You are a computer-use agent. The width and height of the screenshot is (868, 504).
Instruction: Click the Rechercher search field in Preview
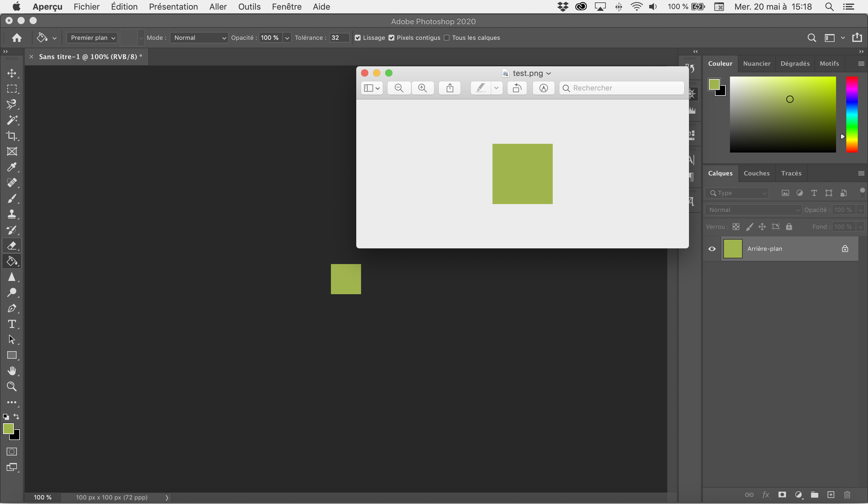[621, 88]
